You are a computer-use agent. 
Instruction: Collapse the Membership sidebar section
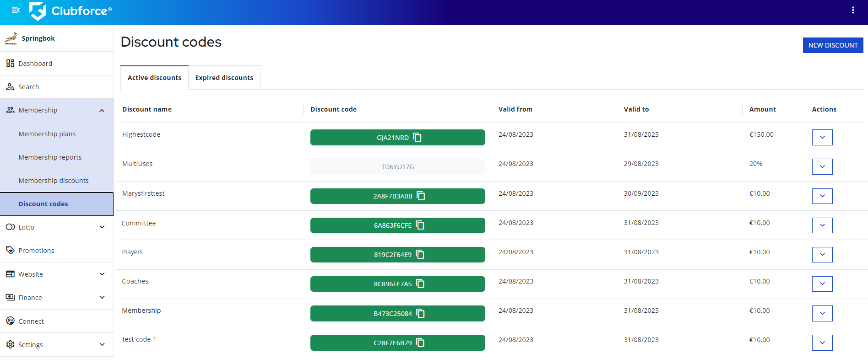[x=102, y=110]
